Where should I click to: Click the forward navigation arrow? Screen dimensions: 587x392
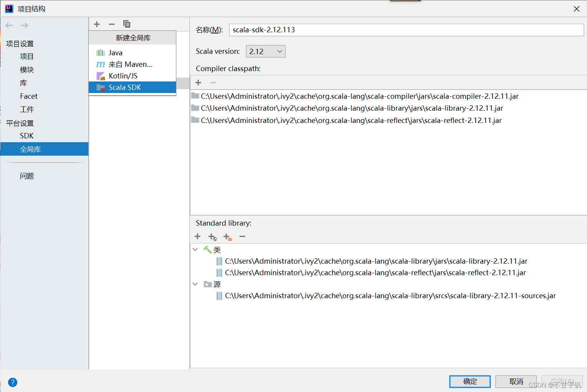(25, 25)
